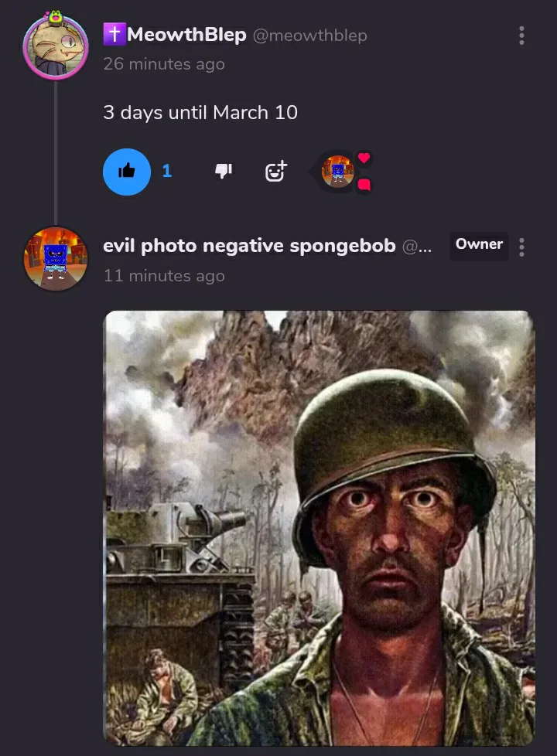Image resolution: width=557 pixels, height=756 pixels.
Task: Click the "26 minutes ago" timestamp
Action: coord(164,64)
